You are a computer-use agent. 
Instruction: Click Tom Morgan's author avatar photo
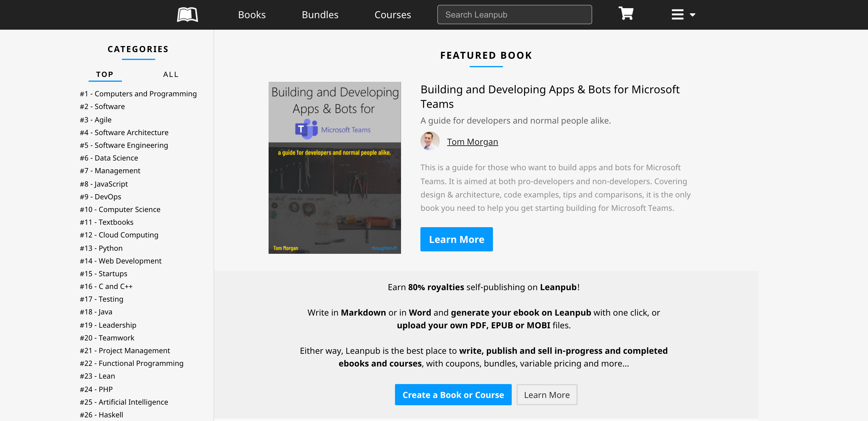click(430, 141)
